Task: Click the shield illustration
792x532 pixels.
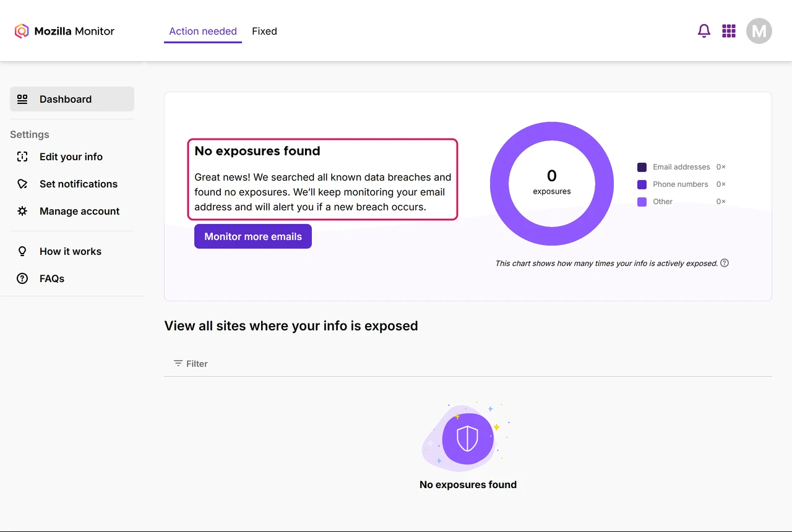Action: (x=468, y=438)
